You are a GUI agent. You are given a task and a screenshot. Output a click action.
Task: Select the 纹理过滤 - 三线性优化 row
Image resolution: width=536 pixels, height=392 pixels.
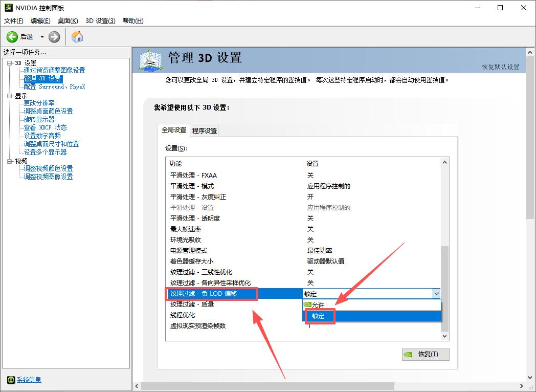[x=303, y=272]
